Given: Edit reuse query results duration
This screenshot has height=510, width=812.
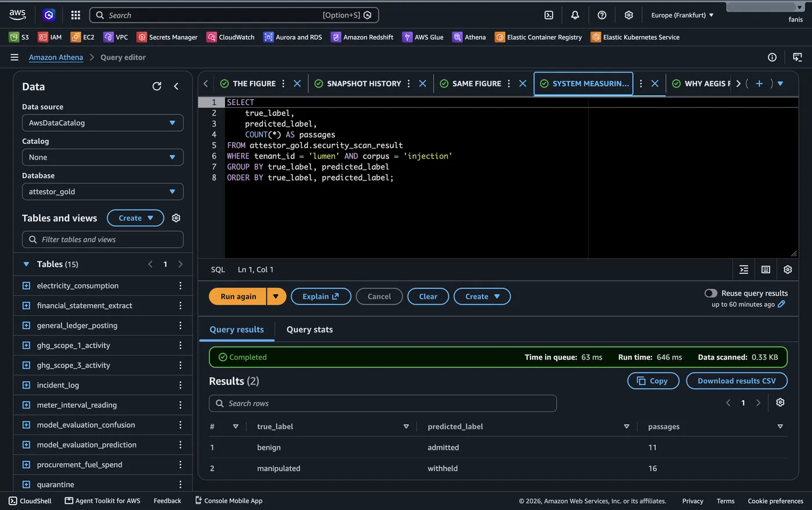Looking at the screenshot, I should (781, 304).
